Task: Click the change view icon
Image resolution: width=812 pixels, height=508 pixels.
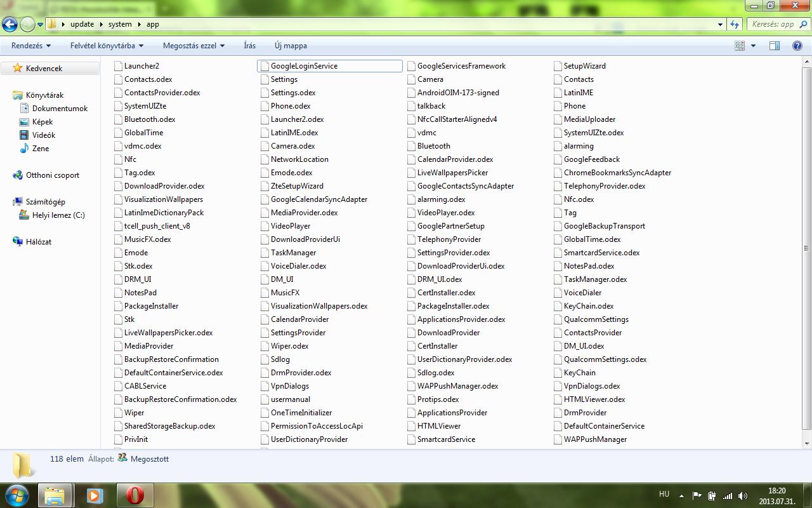Action: tap(740, 46)
